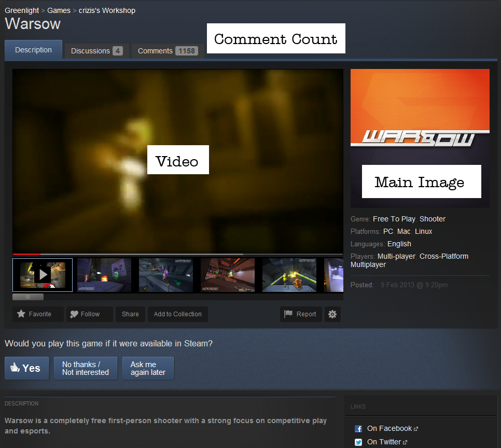Viewport: 501px width, 448px height.
Task: Click the Free To Play genre tag
Action: point(394,219)
